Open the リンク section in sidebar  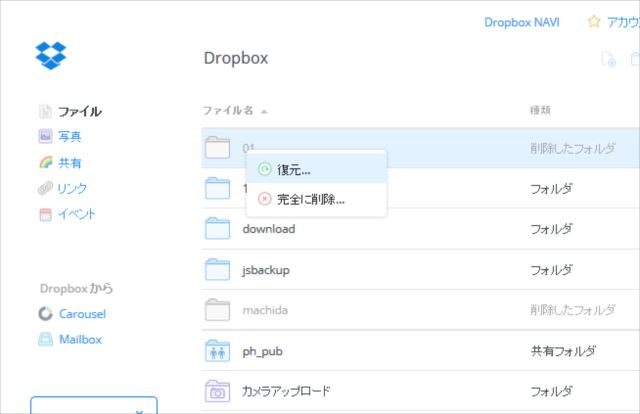[71, 188]
